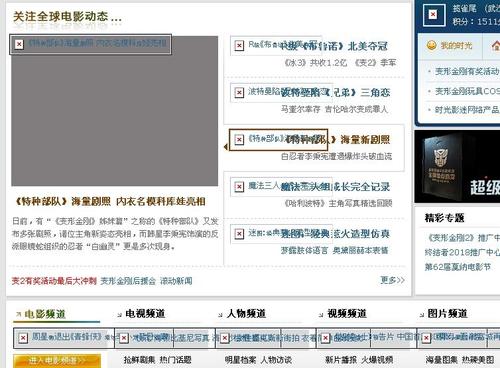Click the home icon next to 我的时光
Image resolution: width=500 pixels, height=368 pixels.
click(496, 45)
